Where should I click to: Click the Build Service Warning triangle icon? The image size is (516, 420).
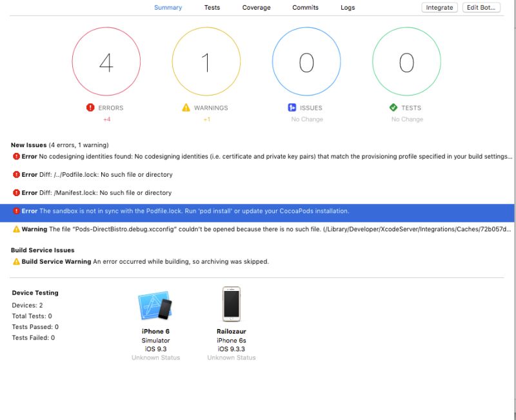[18, 261]
